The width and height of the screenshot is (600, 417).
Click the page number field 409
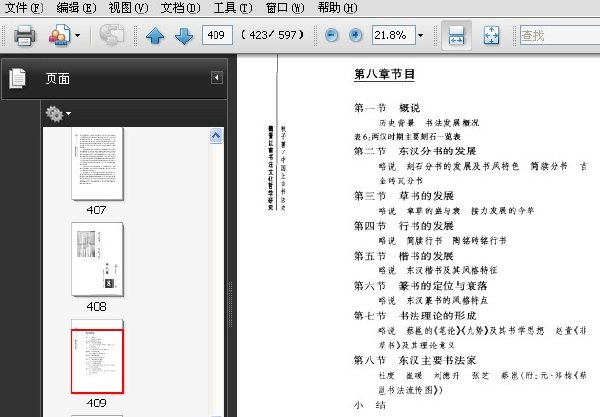point(217,36)
